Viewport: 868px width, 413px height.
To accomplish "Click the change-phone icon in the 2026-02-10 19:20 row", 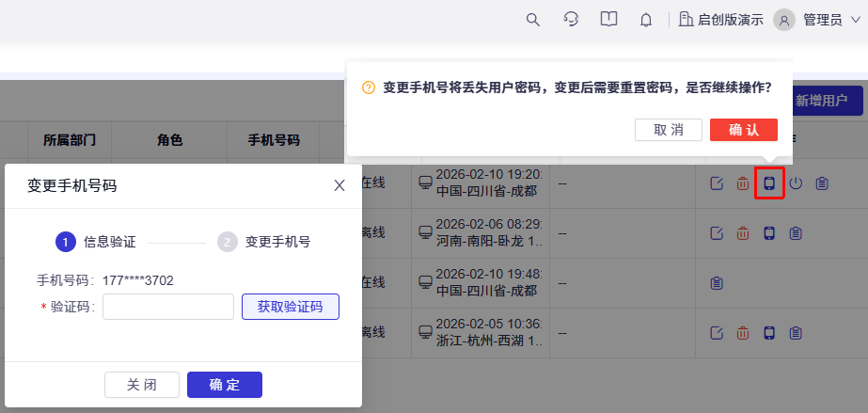I will [769, 183].
